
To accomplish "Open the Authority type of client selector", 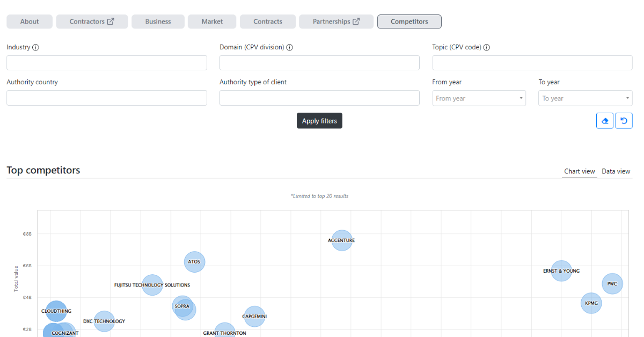I will click(319, 98).
